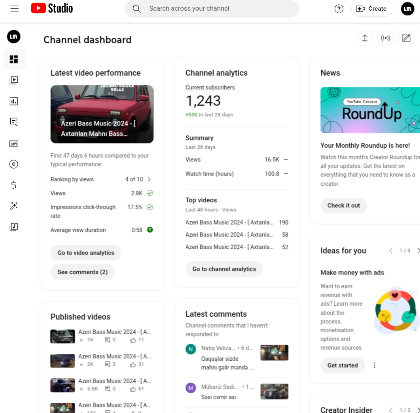Click Go to channel analytics

coord(224,269)
